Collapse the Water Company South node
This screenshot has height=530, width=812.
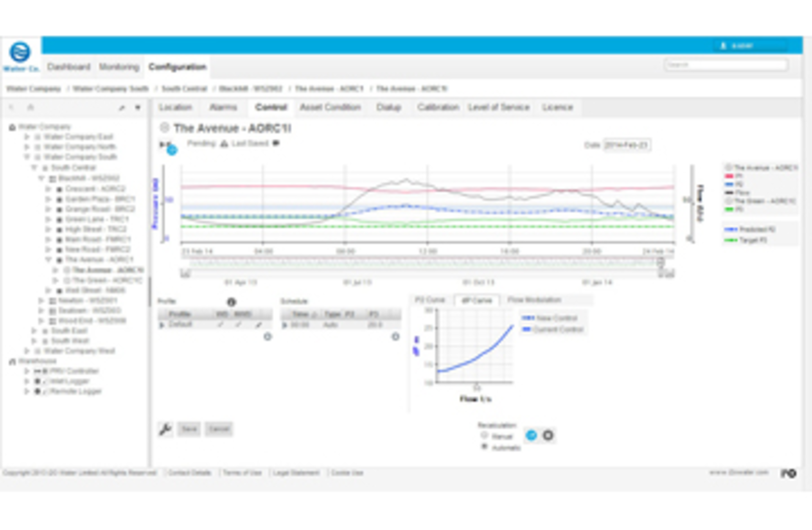pyautogui.click(x=27, y=157)
